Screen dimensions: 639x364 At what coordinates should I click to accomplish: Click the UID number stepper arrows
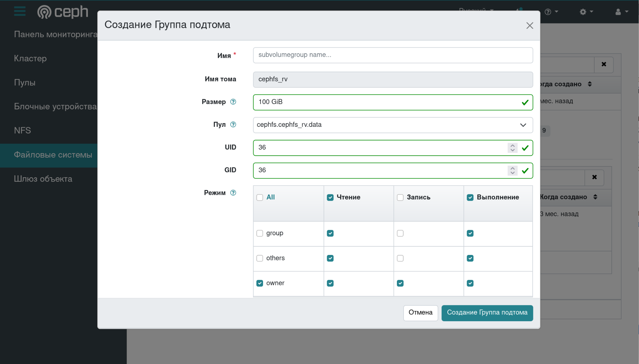tap(512, 148)
